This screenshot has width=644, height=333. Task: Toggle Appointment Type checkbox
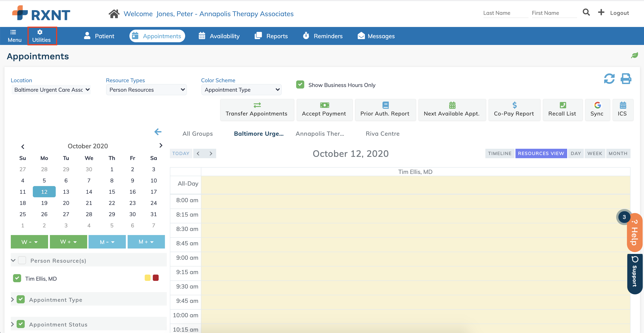click(x=21, y=299)
